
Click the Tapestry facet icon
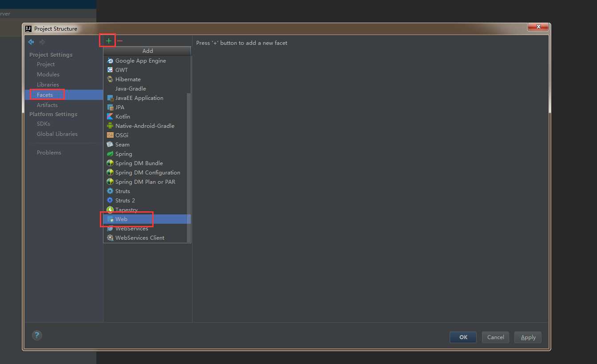(x=110, y=210)
